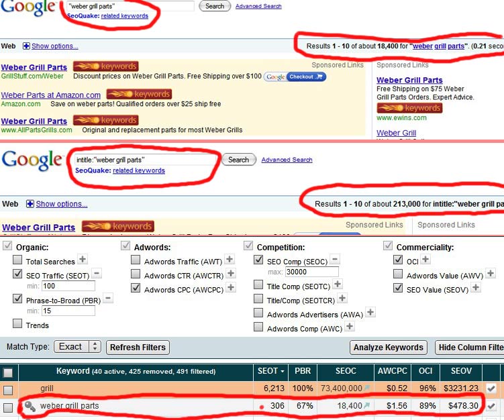The image size is (504, 420).
Task: Expand Adwords Traffic (AWT) filter
Action: pyautogui.click(x=230, y=259)
